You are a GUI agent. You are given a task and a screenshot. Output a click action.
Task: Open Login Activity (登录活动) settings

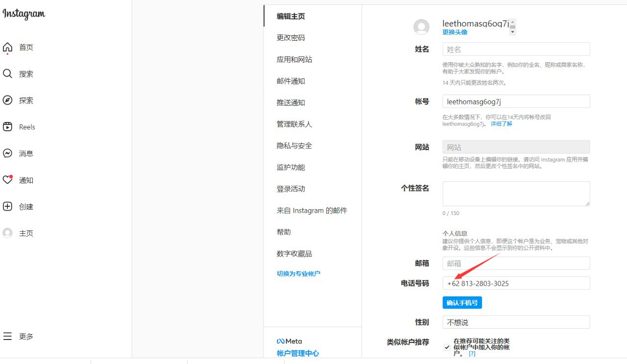[290, 189]
